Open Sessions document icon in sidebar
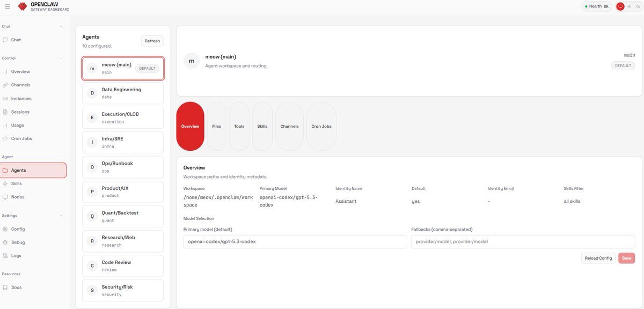 pos(5,112)
